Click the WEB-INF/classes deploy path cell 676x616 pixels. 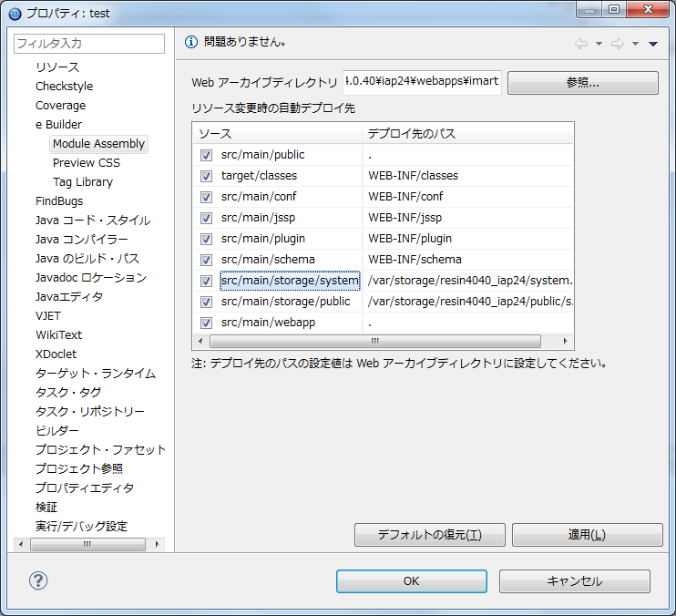(x=468, y=176)
